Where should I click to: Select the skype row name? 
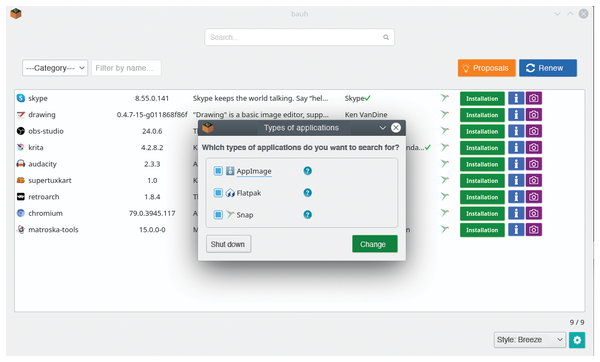pos(38,98)
